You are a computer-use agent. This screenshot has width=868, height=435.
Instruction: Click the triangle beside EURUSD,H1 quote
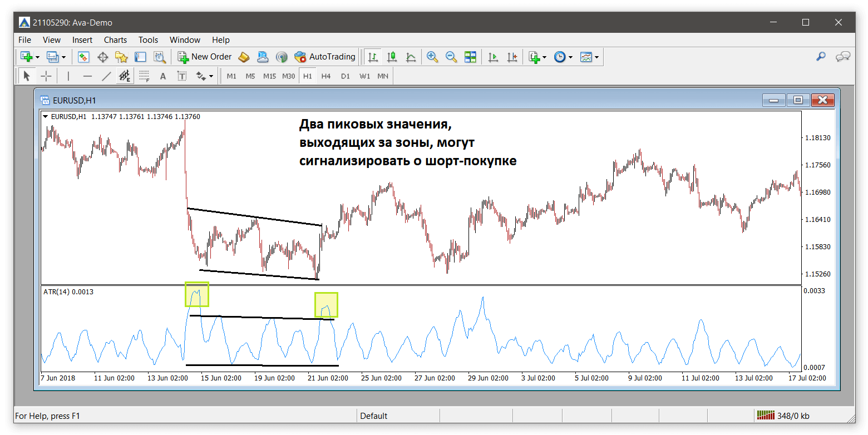[46, 116]
